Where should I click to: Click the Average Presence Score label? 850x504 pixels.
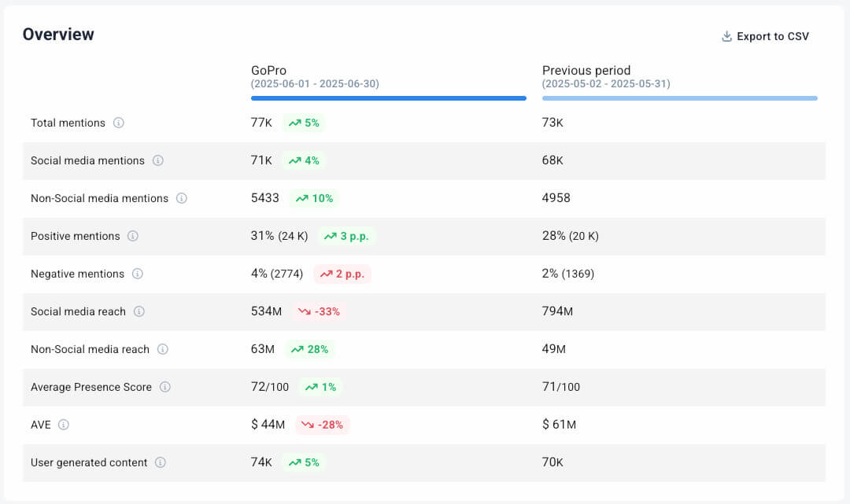(x=91, y=387)
